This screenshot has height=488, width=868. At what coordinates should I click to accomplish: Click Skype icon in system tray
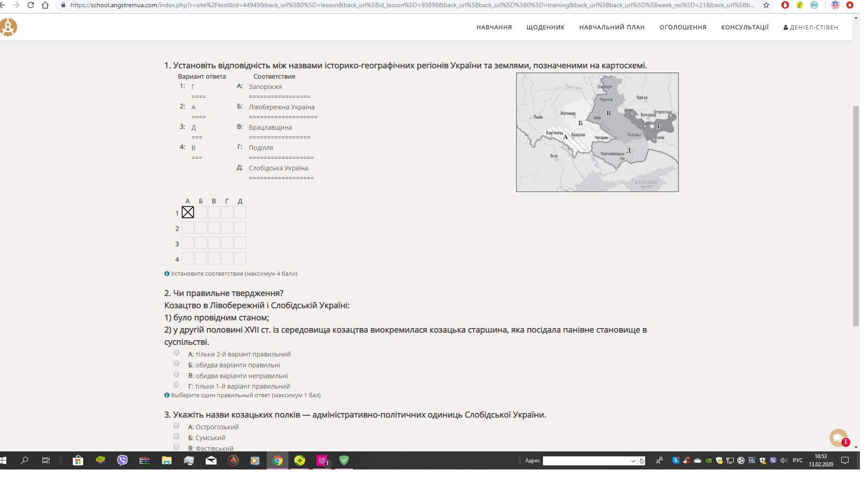tap(675, 460)
